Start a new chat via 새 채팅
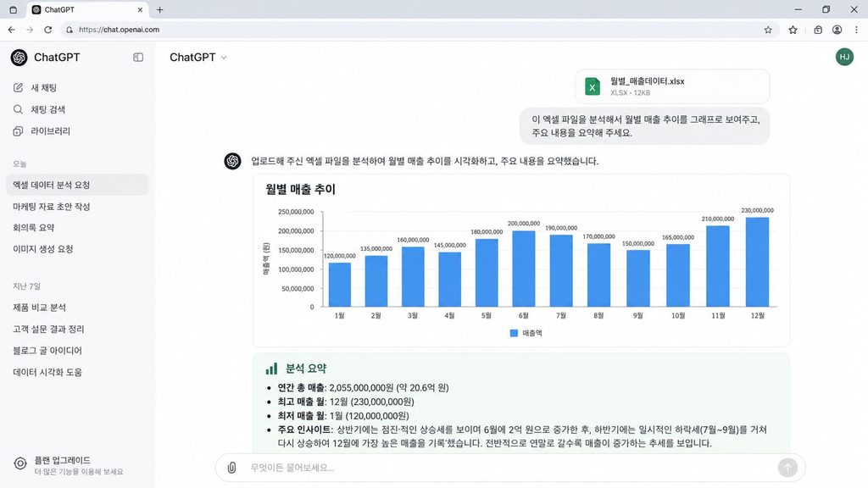 [77, 87]
